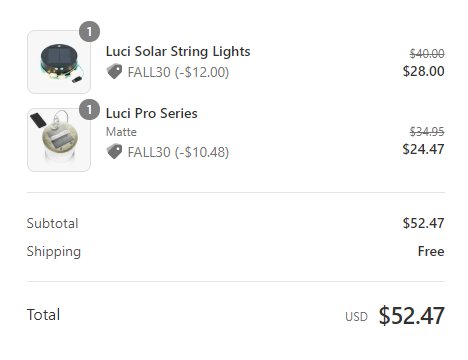468x360 pixels.
Task: Click the crossed-out $34.95 original price
Action: 427,132
